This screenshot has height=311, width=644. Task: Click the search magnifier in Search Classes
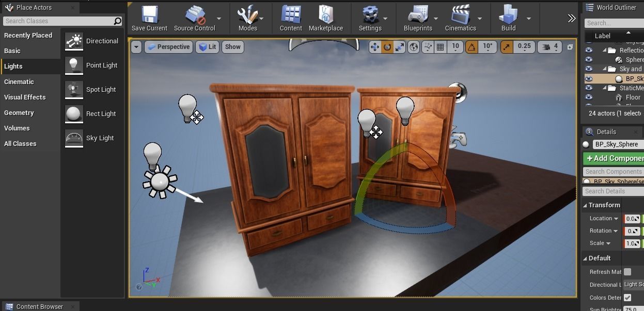pyautogui.click(x=118, y=21)
